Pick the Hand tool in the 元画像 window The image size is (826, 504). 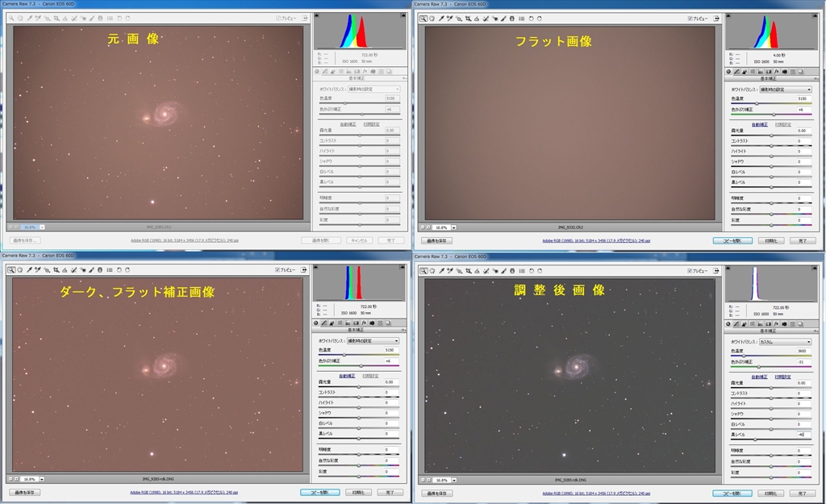pyautogui.click(x=21, y=18)
